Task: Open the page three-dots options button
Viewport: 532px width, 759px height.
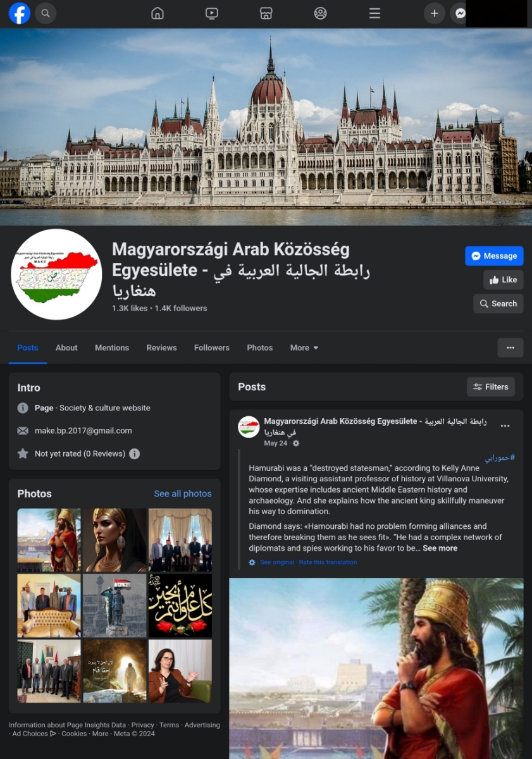Action: pyautogui.click(x=510, y=348)
